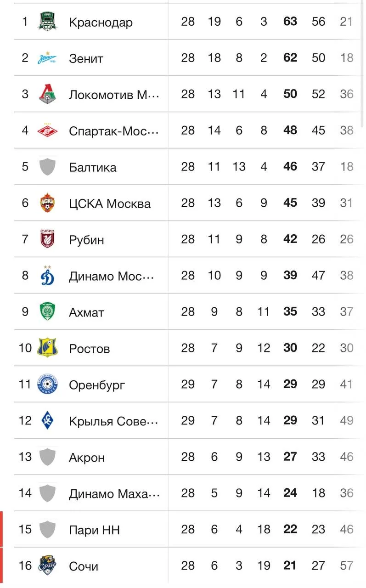This screenshot has width=366, height=588.
Task: Select the Спартак-Москва red diamond logo
Action: [x=48, y=130]
